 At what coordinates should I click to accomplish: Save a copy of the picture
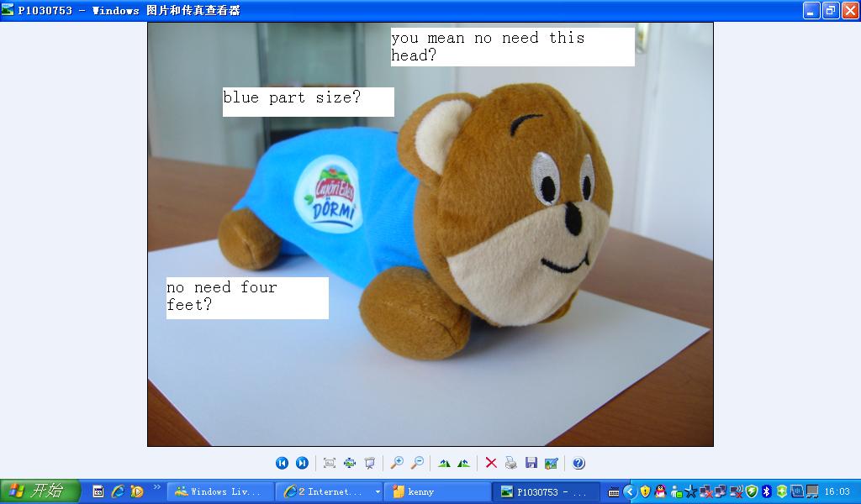531,463
